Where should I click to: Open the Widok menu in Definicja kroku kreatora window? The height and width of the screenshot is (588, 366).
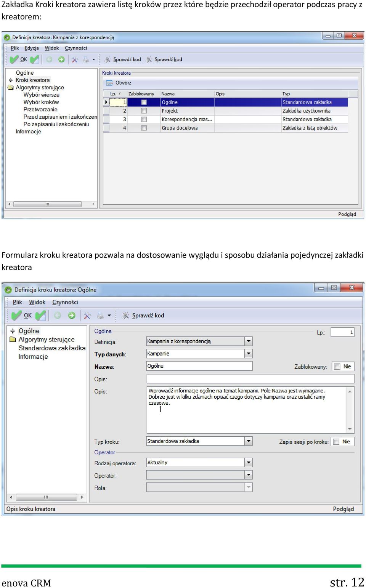(x=37, y=302)
